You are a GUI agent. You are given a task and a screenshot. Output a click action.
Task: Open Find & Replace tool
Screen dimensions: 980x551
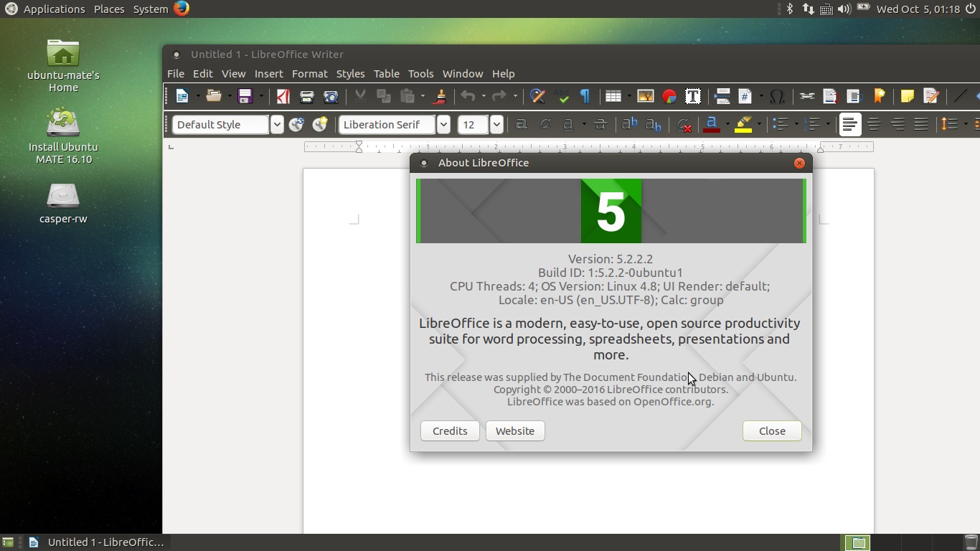[537, 96]
